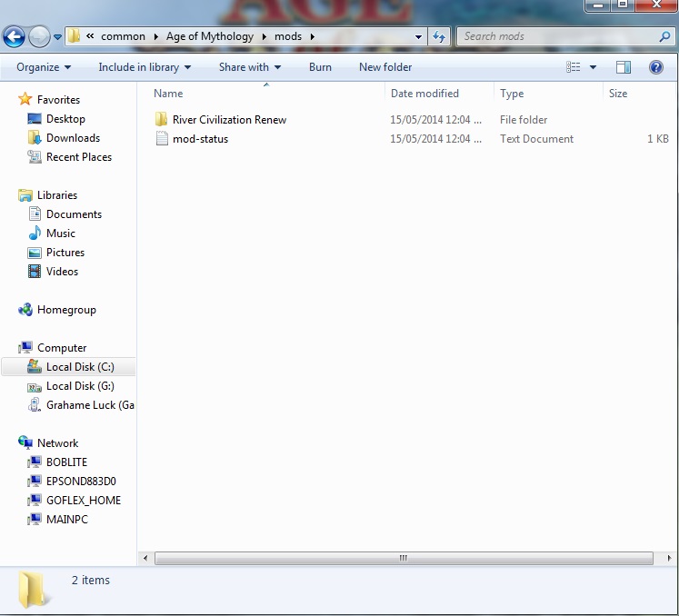Click the Burn toolbar button
This screenshot has width=679, height=616.
(x=320, y=67)
